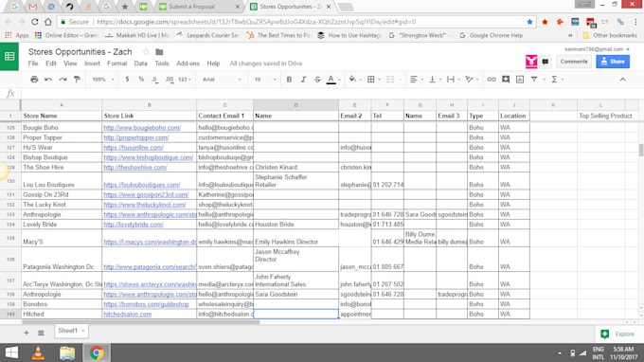This screenshot has height=362, width=644.
Task: Go to Sheets home via green icon
Action: (9, 56)
